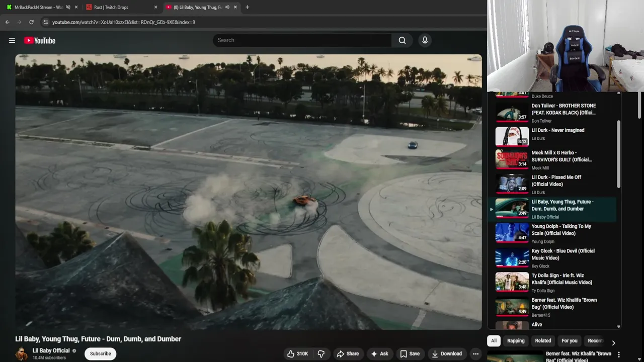Click Duke Deuce channel name in playlist
The width and height of the screenshot is (644, 362).
[542, 97]
